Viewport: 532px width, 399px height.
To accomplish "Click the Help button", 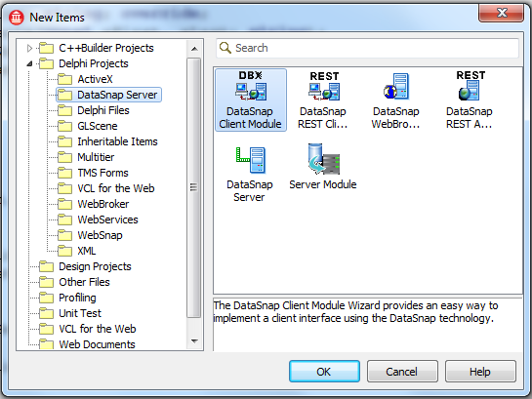I will 480,372.
